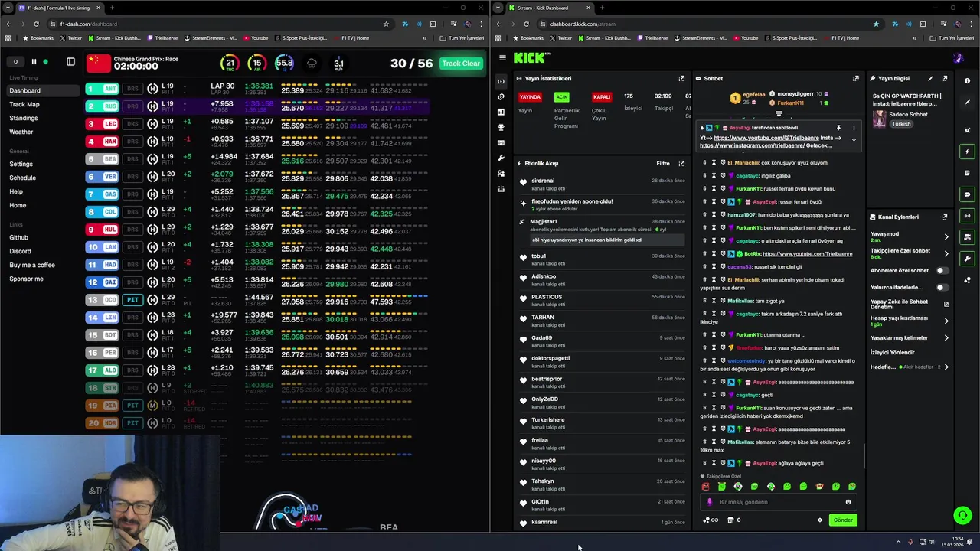Open the Discord link in f1-dash
Viewport: 980px width, 551px height.
pyautogui.click(x=21, y=251)
